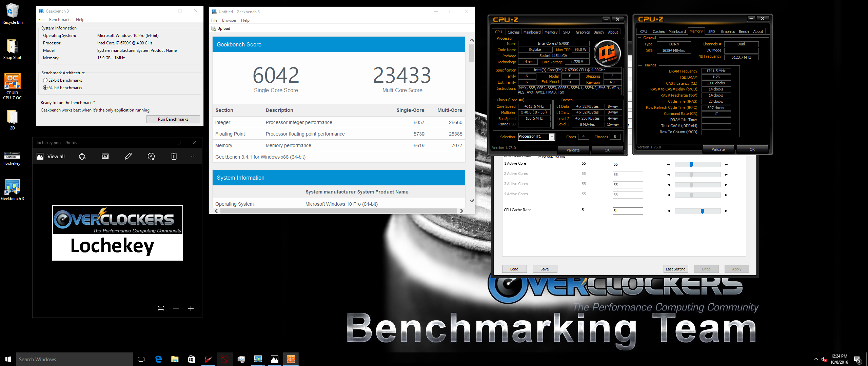The image size is (868, 366).
Task: Open the Photos app taskbar icon
Action: point(275,359)
